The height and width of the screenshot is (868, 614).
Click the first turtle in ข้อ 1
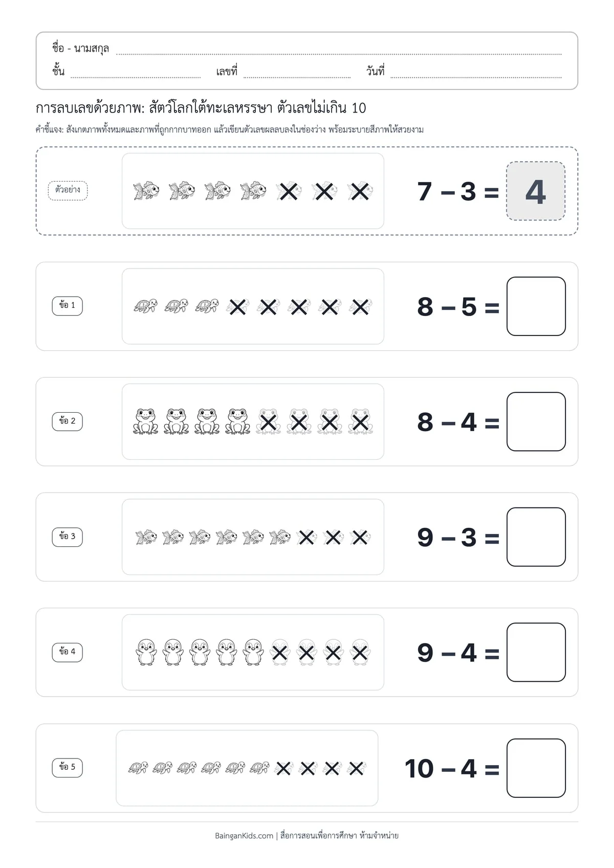[145, 306]
